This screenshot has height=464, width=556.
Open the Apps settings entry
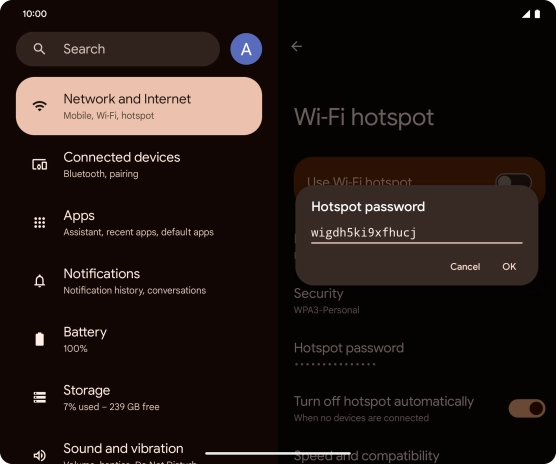[x=139, y=223]
